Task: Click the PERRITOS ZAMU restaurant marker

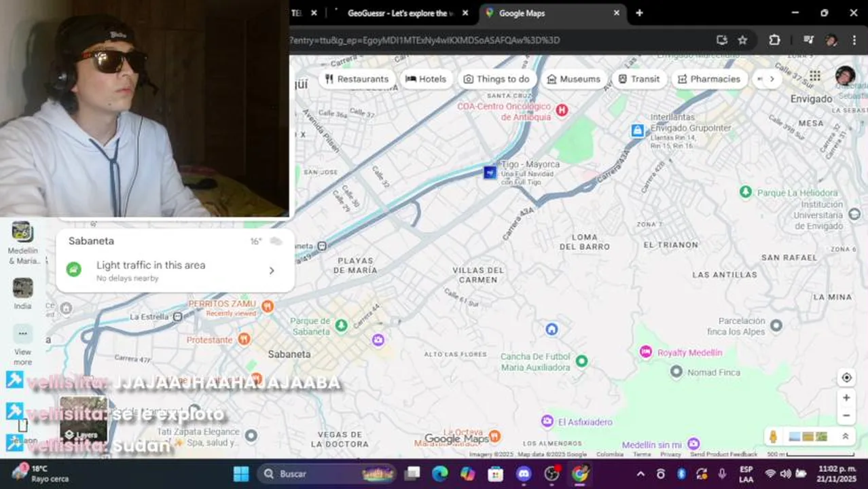Action: click(268, 306)
